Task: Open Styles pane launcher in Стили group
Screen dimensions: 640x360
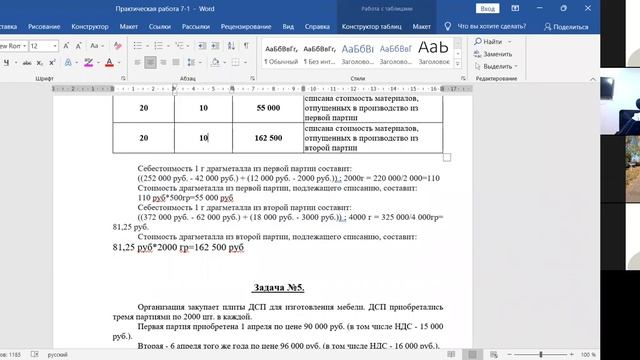Action: pos(463,78)
